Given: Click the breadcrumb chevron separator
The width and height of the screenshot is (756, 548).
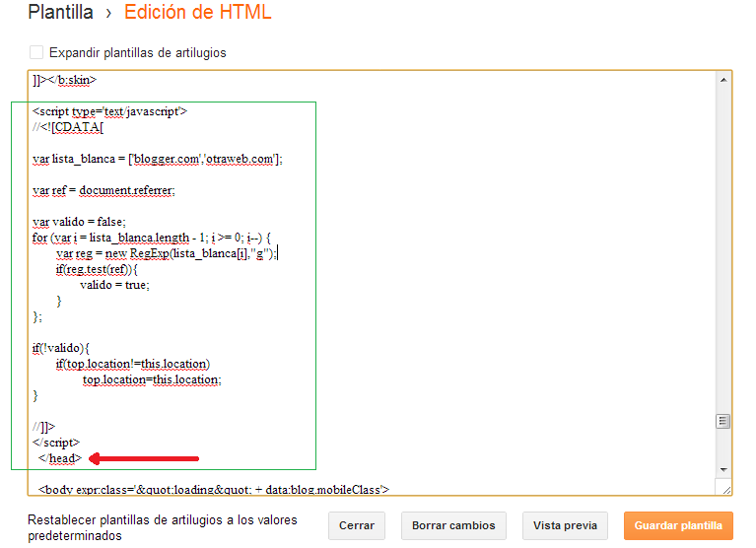Looking at the screenshot, I should click(108, 14).
